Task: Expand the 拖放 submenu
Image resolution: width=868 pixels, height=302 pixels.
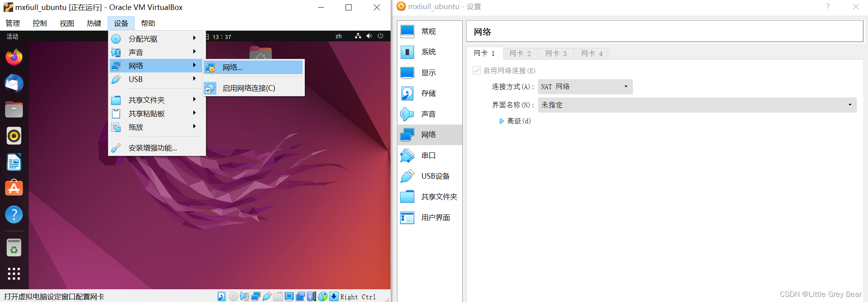Action: click(157, 127)
